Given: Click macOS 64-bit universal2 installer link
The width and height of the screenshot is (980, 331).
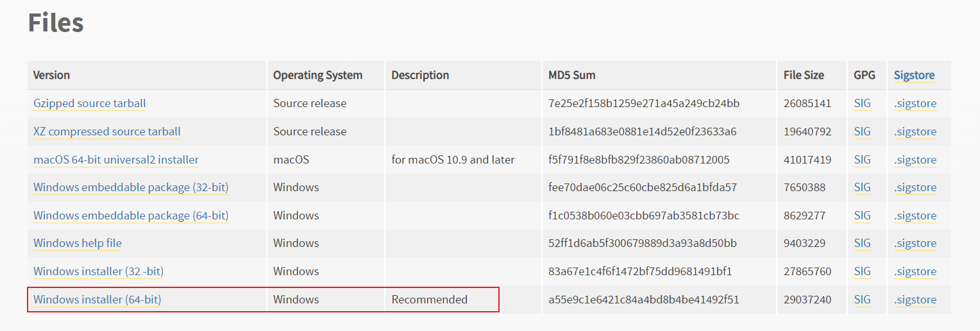Looking at the screenshot, I should pyautogui.click(x=116, y=160).
